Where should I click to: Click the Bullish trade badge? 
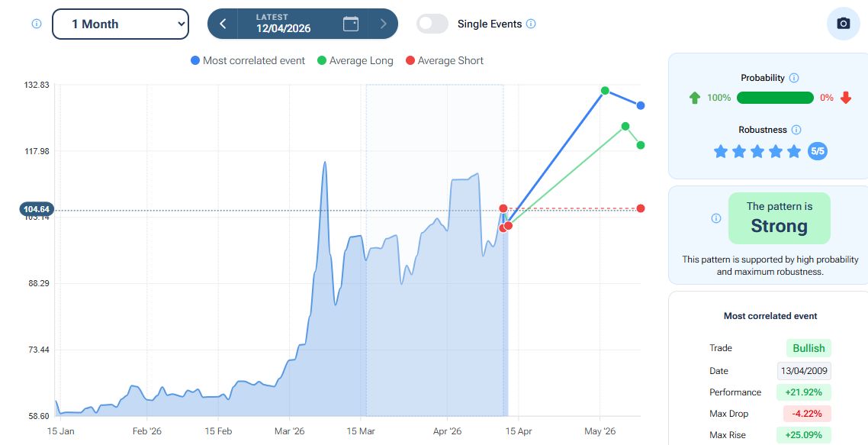point(809,348)
